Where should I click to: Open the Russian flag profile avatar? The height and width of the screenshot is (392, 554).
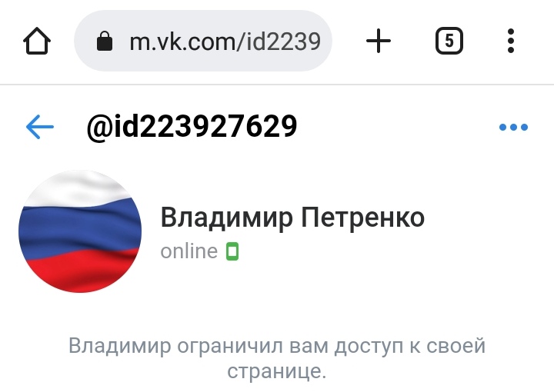(x=80, y=231)
